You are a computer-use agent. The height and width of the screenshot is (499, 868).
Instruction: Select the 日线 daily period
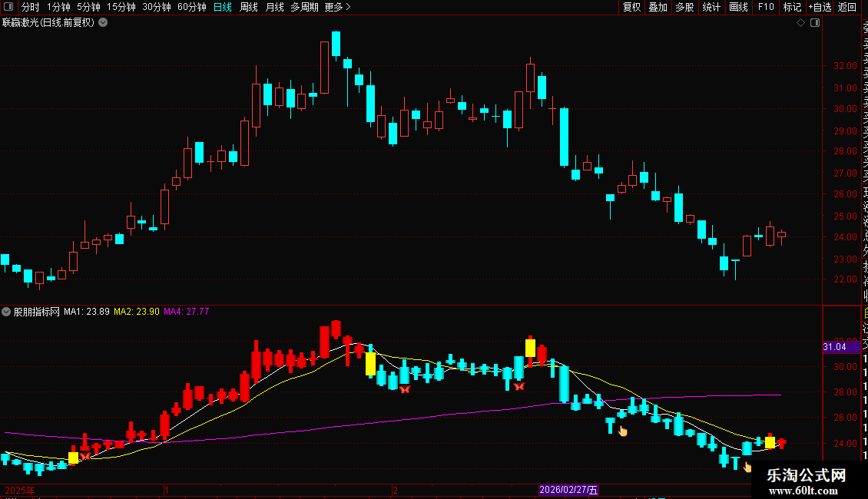(223, 7)
